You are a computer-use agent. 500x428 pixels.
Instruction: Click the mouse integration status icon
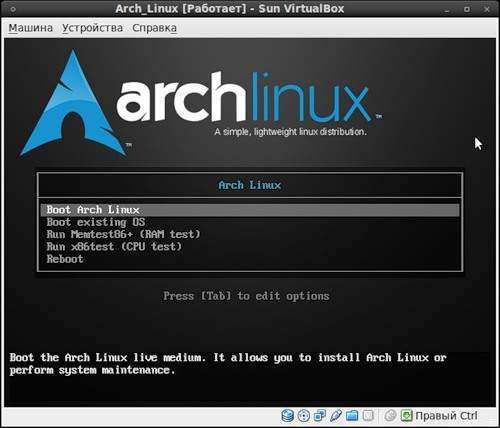[x=390, y=416]
